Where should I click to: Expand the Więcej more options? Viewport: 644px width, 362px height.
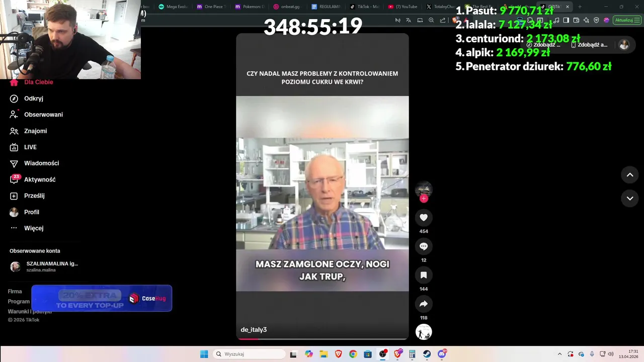tap(27, 228)
